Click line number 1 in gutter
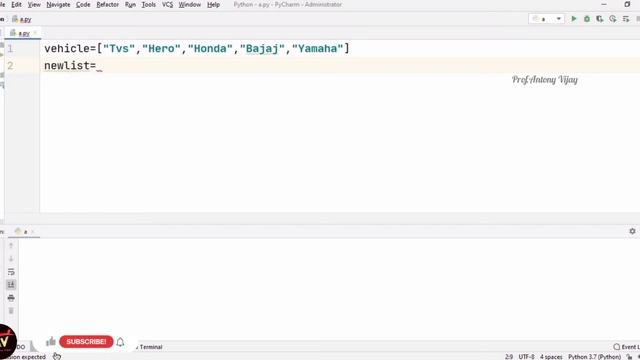640x360 pixels. 10,49
